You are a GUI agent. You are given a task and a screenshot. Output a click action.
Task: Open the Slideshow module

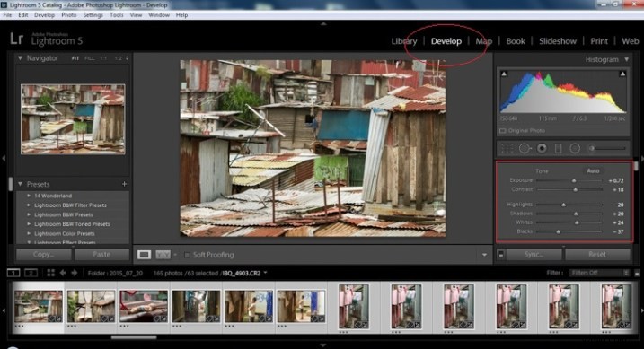pyautogui.click(x=558, y=41)
